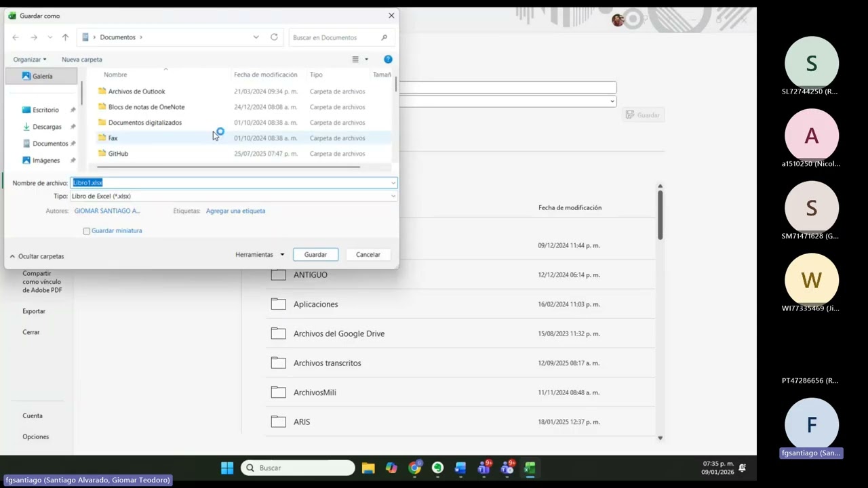Open Documentos in navigation pane
Image resolution: width=868 pixels, height=488 pixels.
pyautogui.click(x=50, y=144)
